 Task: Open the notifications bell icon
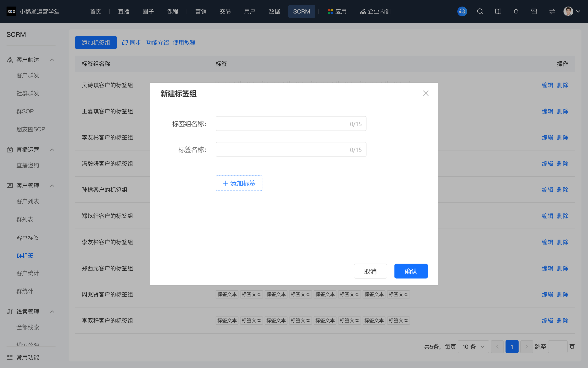pos(516,11)
